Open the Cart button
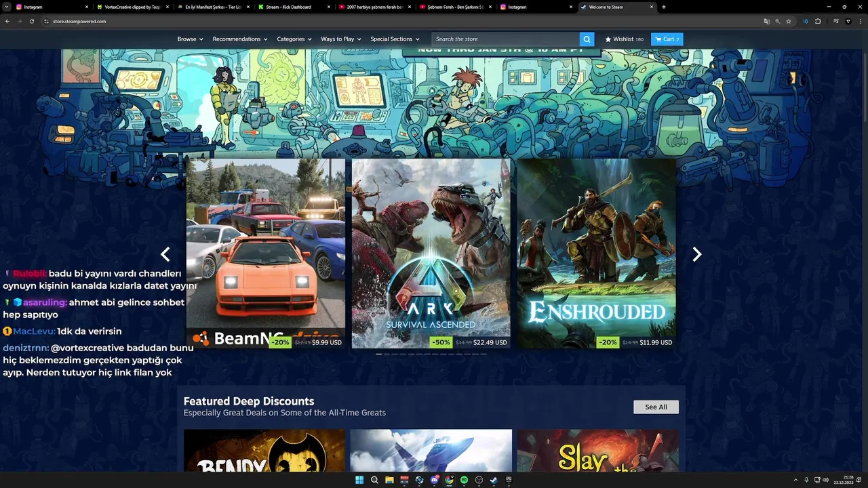The width and height of the screenshot is (868, 488). [667, 39]
